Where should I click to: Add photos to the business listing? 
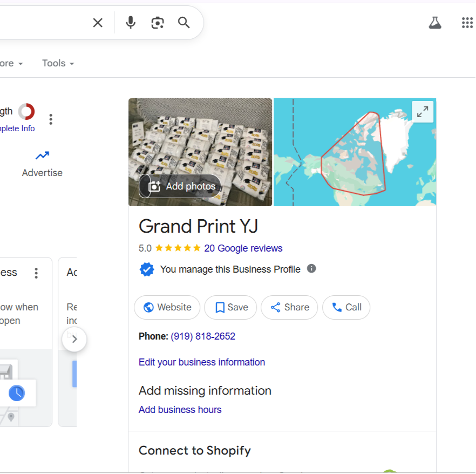[182, 186]
